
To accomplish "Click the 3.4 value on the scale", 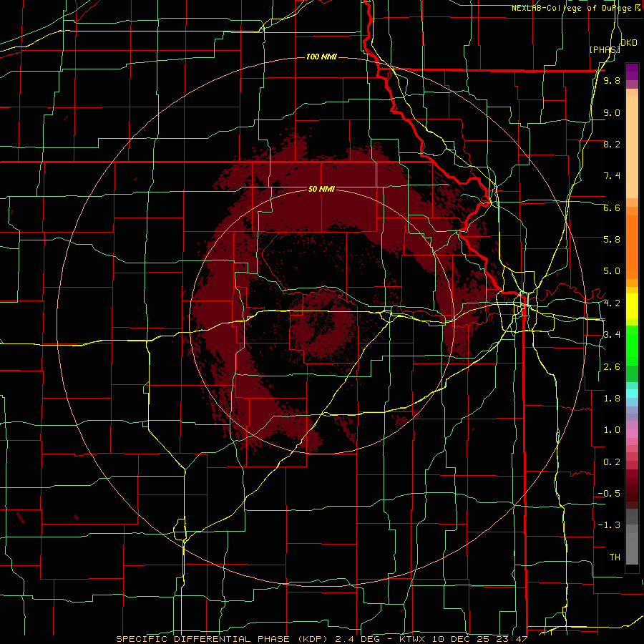I will (x=612, y=335).
